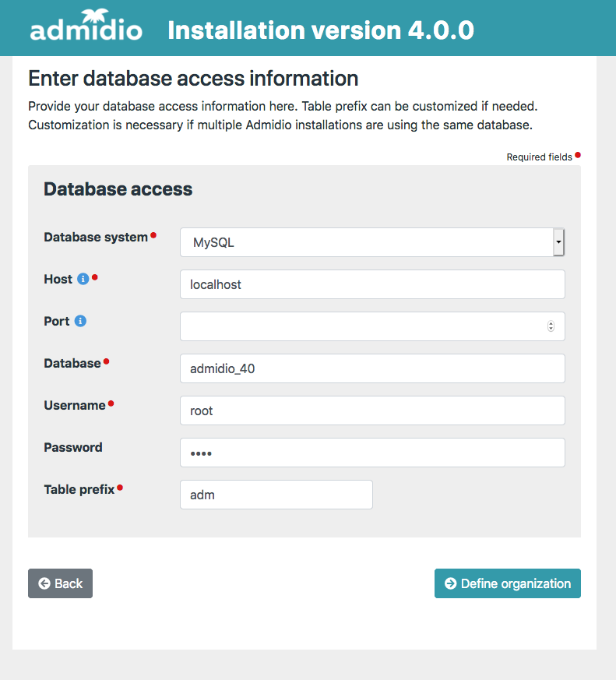Open the Database system MySQL dropdown
Viewport: 616px width, 680px height.
[x=366, y=242]
